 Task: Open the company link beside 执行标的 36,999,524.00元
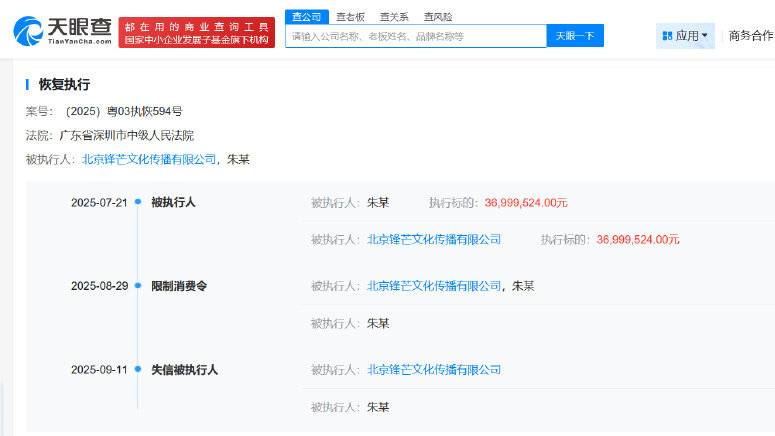click(x=433, y=239)
